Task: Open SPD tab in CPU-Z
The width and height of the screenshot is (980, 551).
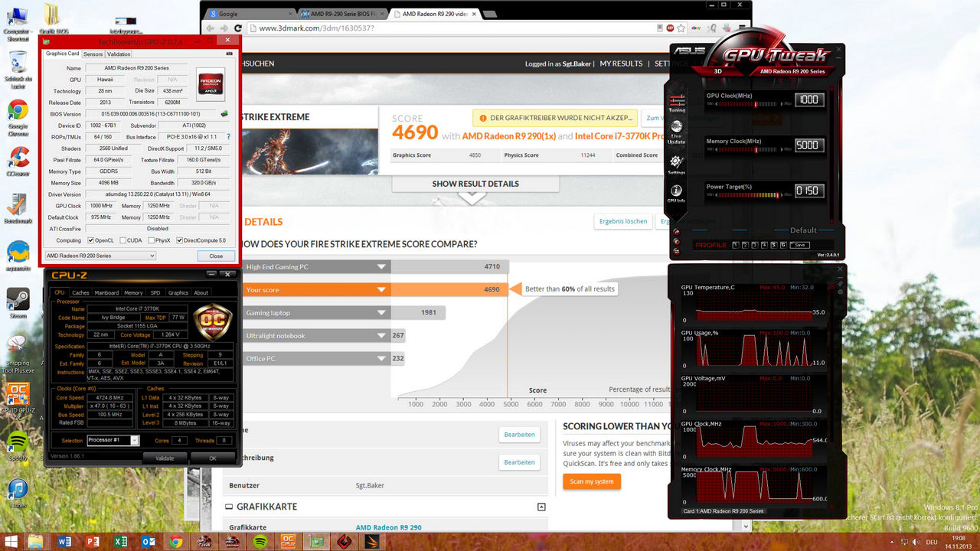Action: point(155,292)
